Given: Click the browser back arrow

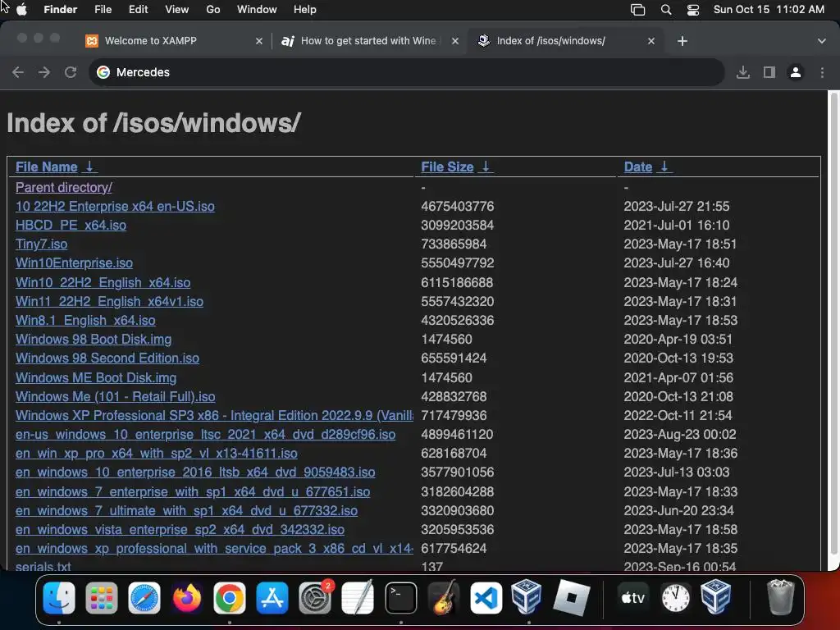Looking at the screenshot, I should pos(18,72).
